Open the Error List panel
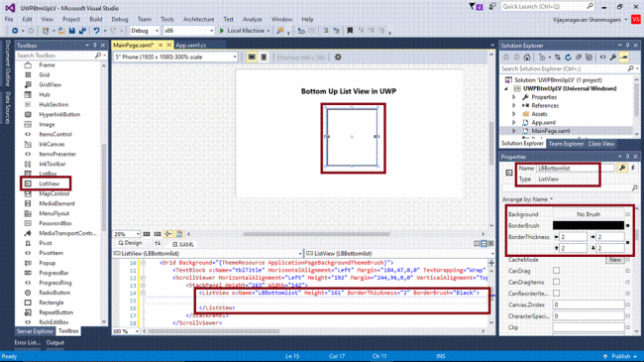Image resolution: width=644 pixels, height=362 pixels. 28,342
